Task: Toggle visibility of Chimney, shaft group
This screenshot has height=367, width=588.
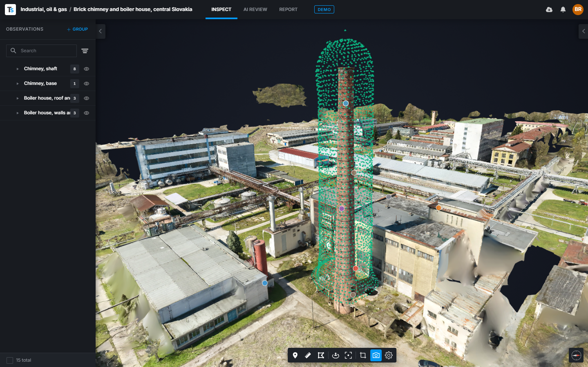Action: 87,69
